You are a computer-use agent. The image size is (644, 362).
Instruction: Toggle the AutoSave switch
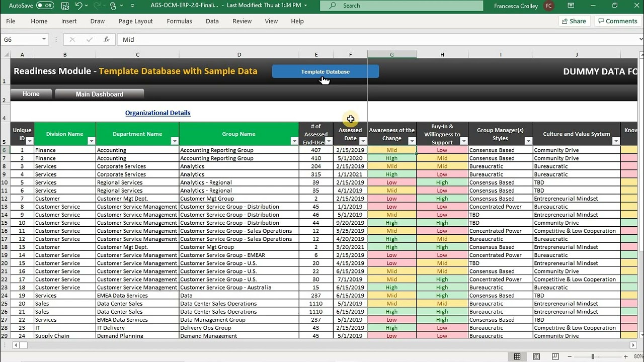coord(45,6)
